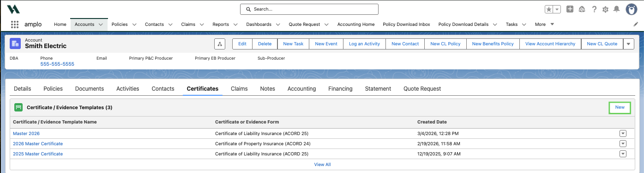Open the setup gear icon
The width and height of the screenshot is (644, 173).
[605, 9]
